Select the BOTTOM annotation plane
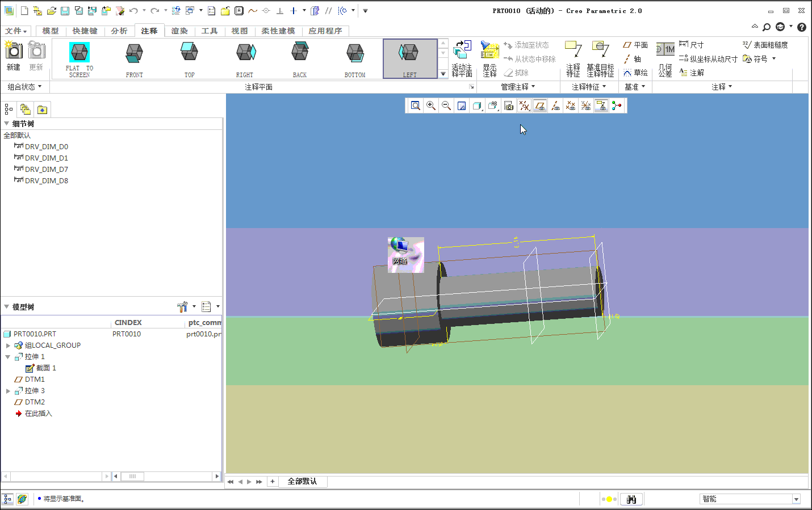Image resolution: width=812 pixels, height=510 pixels. click(x=355, y=59)
